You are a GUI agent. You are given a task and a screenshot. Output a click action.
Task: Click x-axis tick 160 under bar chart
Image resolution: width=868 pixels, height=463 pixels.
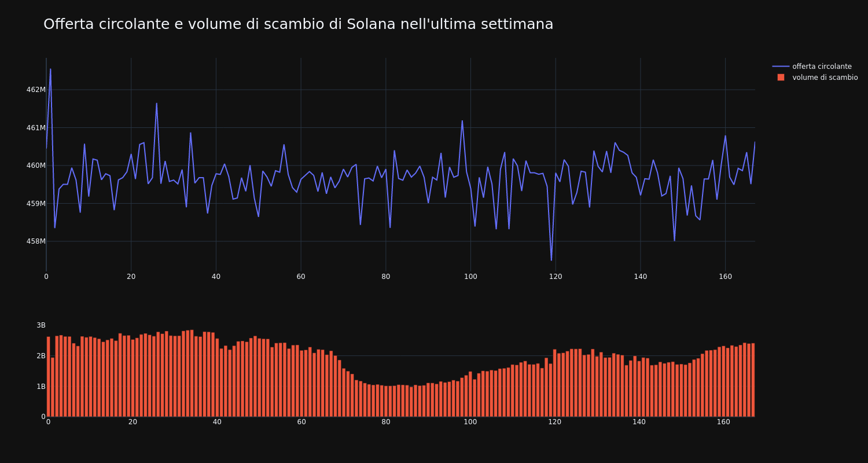point(724,422)
